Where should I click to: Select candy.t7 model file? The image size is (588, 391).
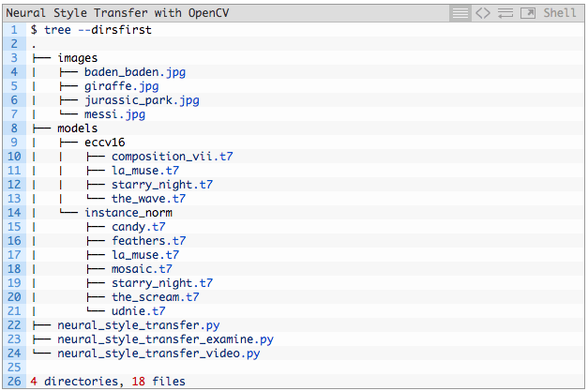(138, 227)
